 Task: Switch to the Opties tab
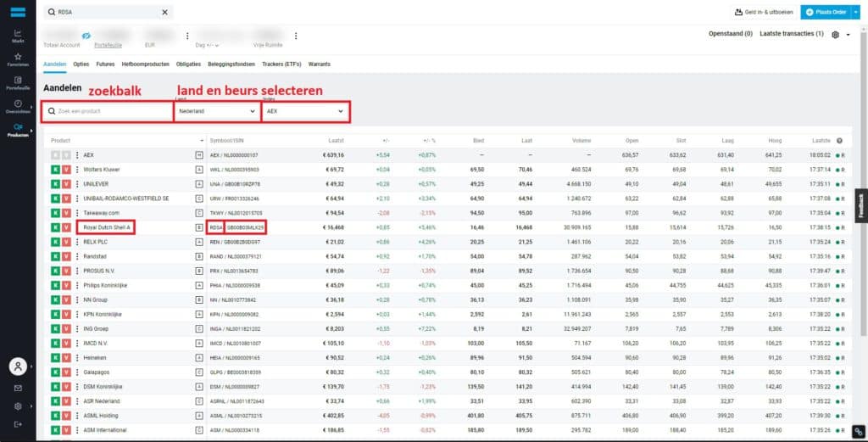(81, 64)
